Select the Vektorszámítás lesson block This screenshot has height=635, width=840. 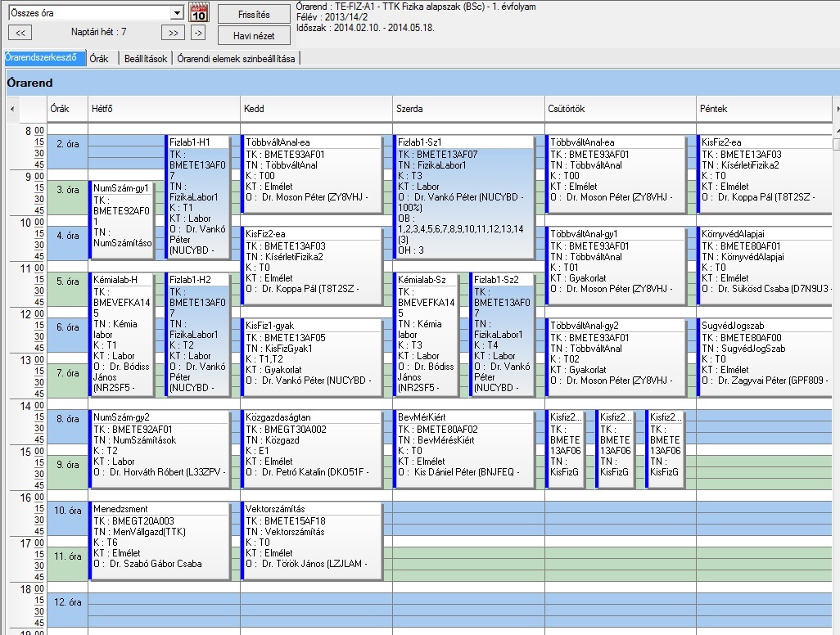[312, 540]
